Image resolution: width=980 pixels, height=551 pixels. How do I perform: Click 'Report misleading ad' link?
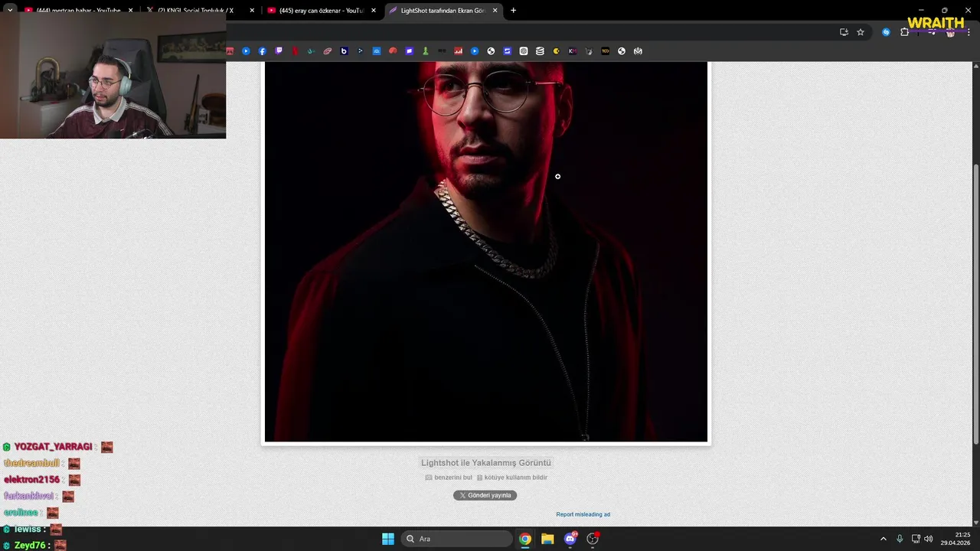pos(583,514)
